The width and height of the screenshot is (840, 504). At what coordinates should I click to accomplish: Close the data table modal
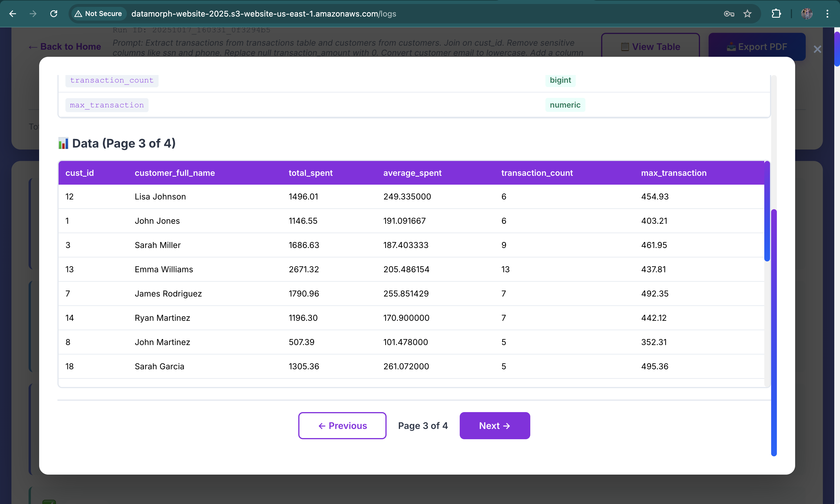pos(817,50)
